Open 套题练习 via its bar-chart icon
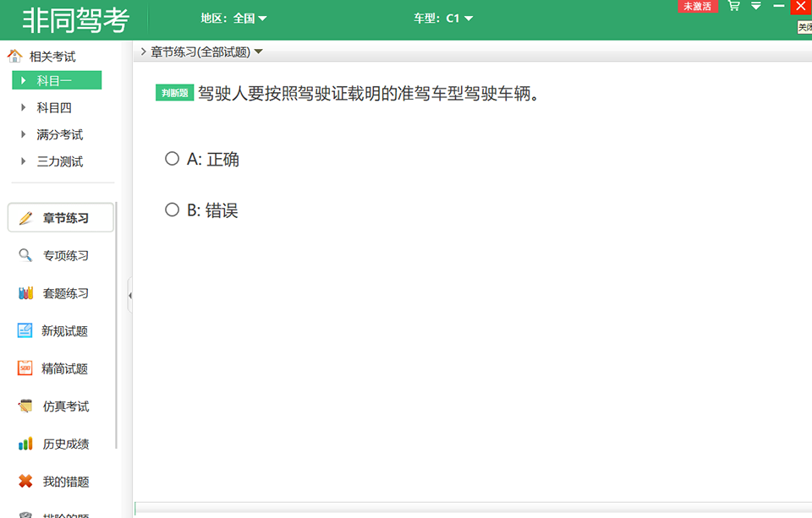Image resolution: width=812 pixels, height=518 pixels. click(x=25, y=292)
